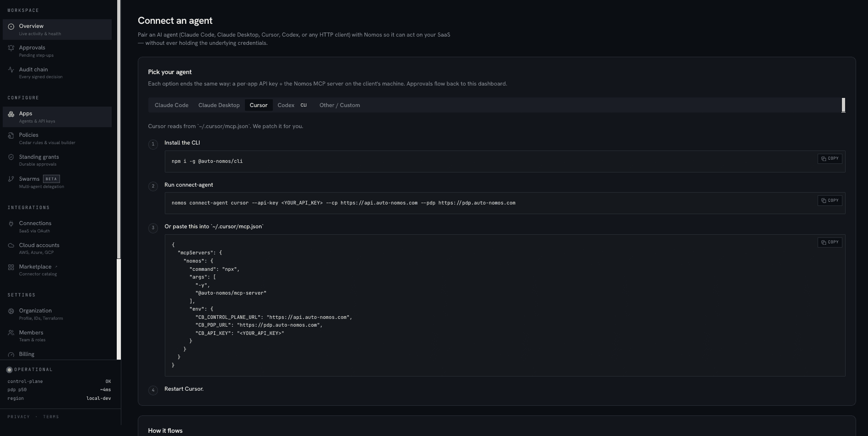Screen dimensions: 868x436
Task: Click the Members people icon
Action: [x=11, y=333]
